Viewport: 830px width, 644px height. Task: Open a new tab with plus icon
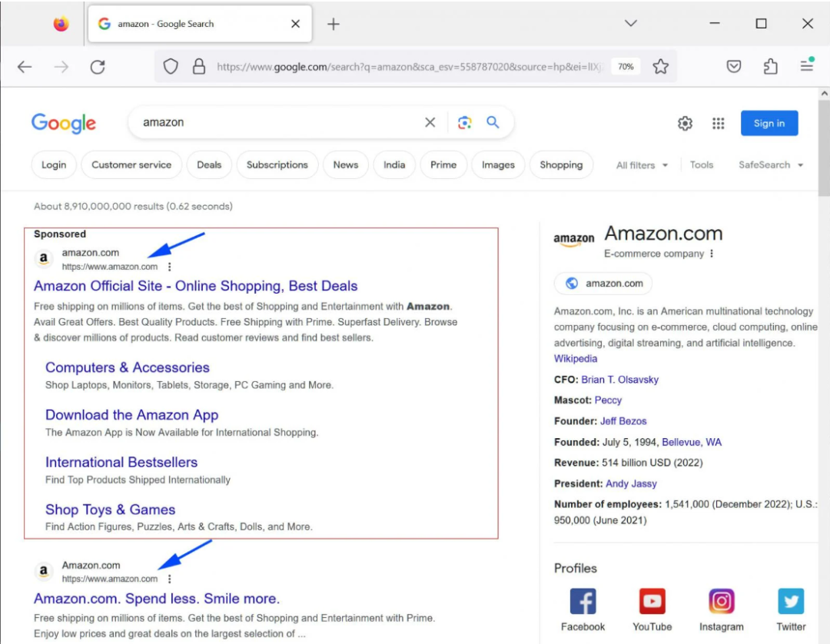[x=334, y=24]
